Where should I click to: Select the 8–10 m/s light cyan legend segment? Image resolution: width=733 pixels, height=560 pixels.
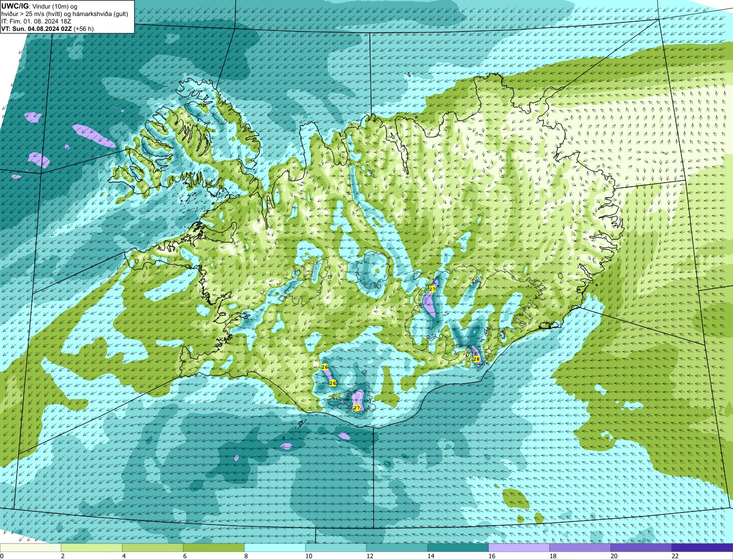275,547
